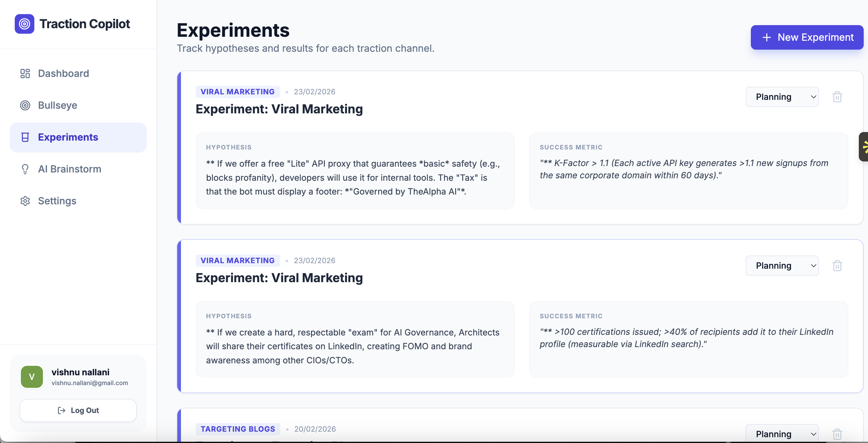Screen dimensions: 868x443
Task: Click the yellow widget on right edge
Action: click(x=864, y=147)
